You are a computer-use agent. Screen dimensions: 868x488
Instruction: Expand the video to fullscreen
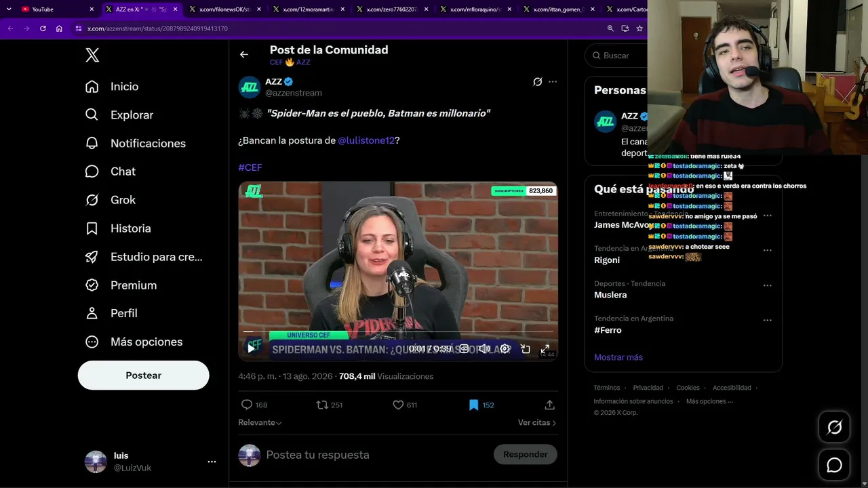click(x=545, y=348)
